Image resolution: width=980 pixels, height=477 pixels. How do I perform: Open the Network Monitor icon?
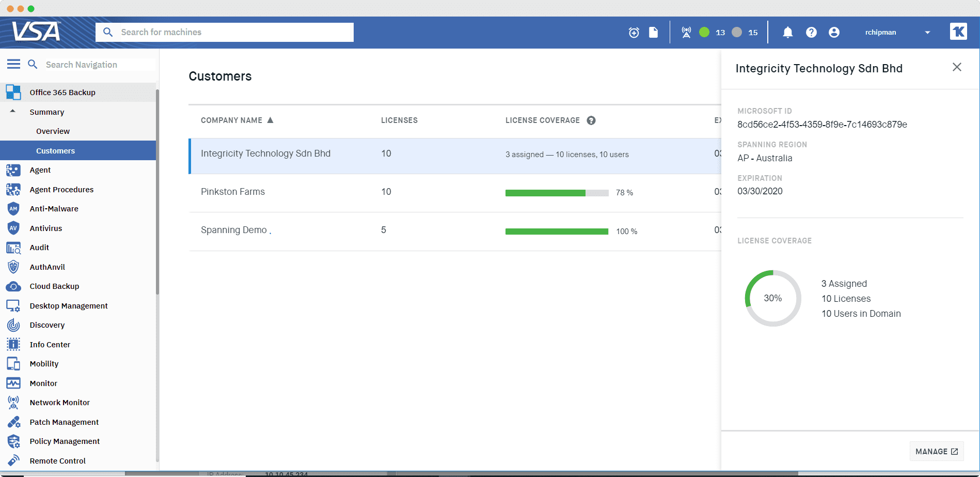coord(13,403)
